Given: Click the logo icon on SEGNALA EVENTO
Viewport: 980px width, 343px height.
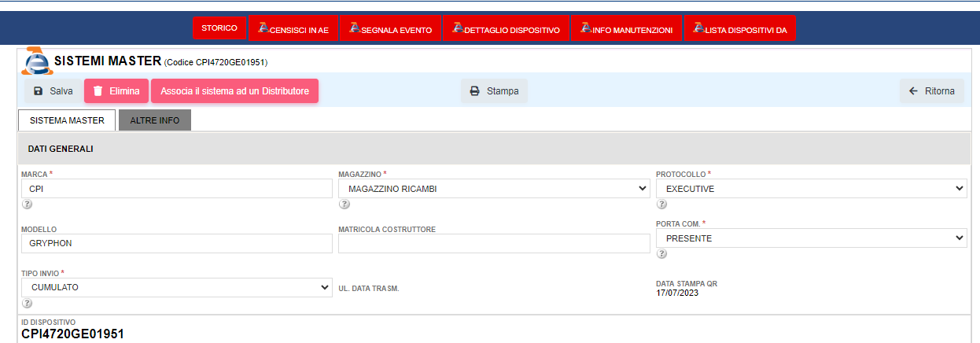Looking at the screenshot, I should pyautogui.click(x=355, y=28).
